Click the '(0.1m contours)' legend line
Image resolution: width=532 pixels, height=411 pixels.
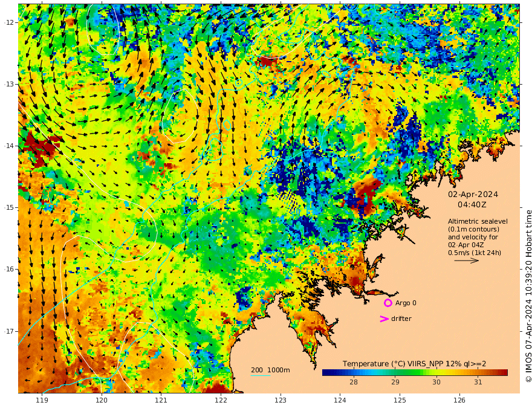pyautogui.click(x=473, y=229)
